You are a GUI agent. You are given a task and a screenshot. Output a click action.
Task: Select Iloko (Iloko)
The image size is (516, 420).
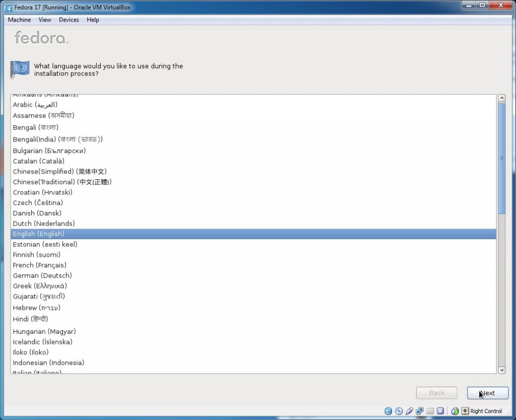coord(253,352)
